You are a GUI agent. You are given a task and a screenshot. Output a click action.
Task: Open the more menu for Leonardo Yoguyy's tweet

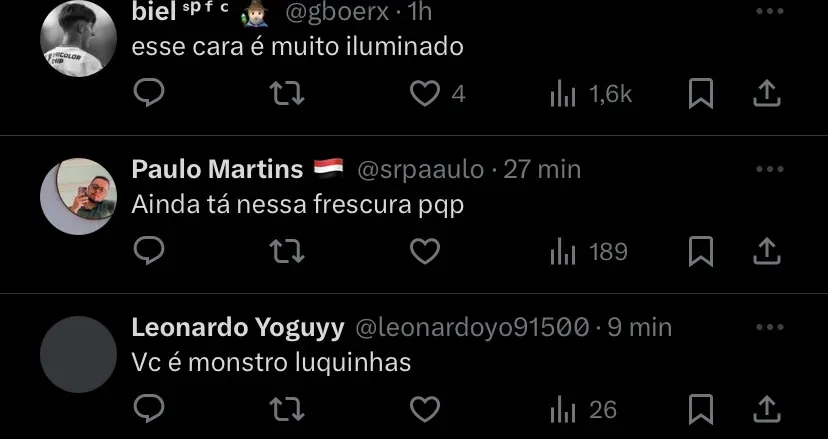(769, 328)
